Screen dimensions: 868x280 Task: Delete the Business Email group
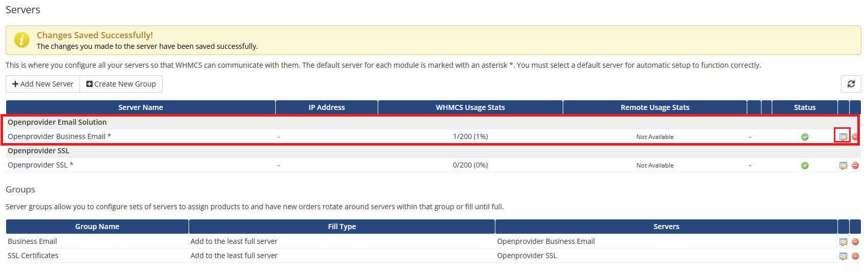click(x=855, y=242)
